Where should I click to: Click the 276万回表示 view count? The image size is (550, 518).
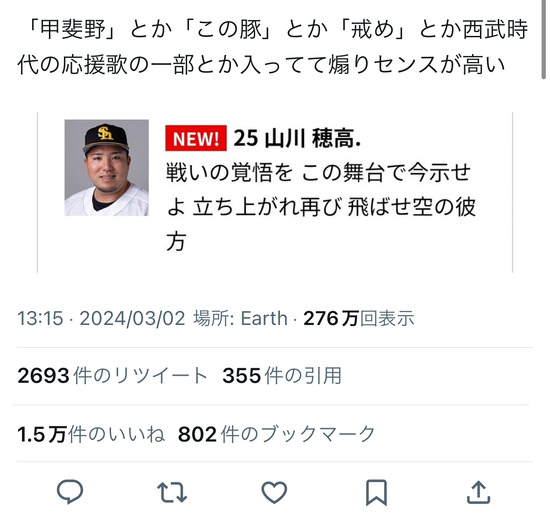[x=359, y=318]
